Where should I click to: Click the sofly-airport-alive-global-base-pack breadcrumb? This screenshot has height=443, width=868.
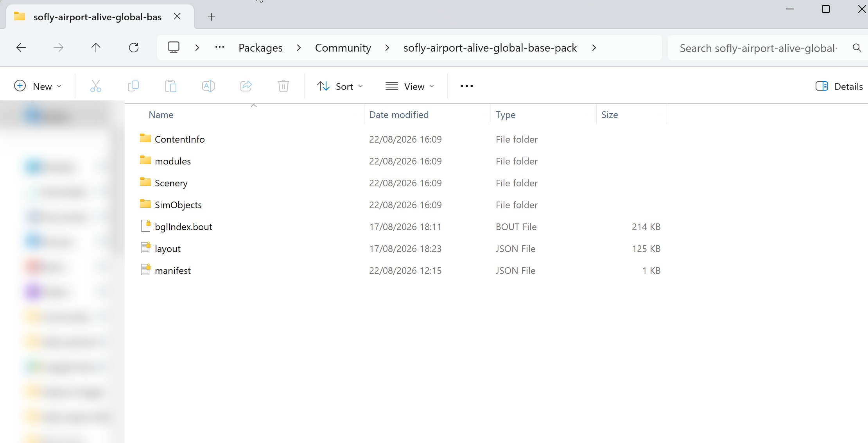click(490, 48)
